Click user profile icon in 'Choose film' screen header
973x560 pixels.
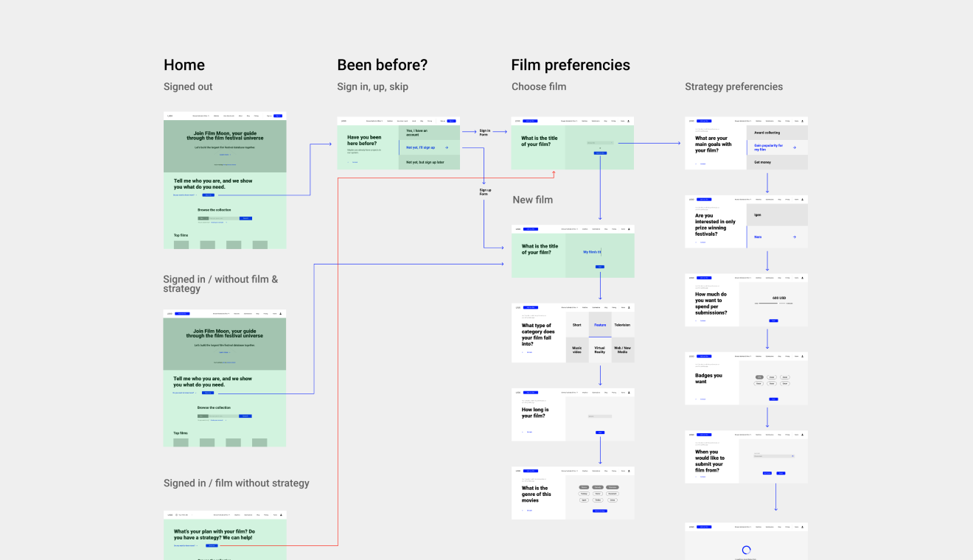[x=629, y=121]
